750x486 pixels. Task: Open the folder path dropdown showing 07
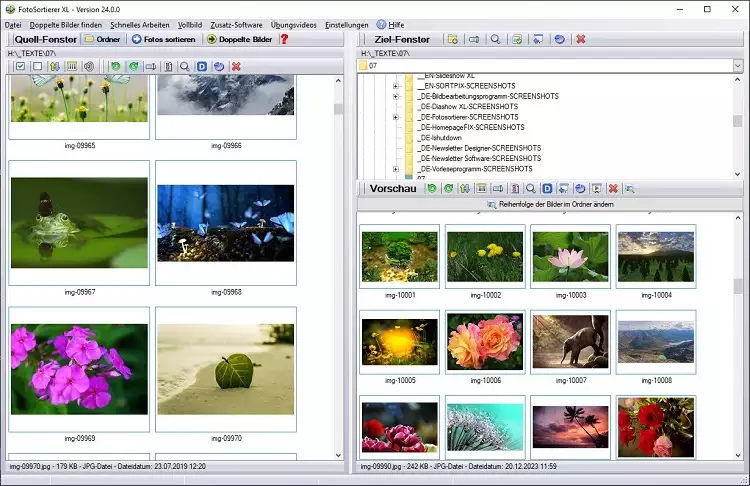[737, 66]
